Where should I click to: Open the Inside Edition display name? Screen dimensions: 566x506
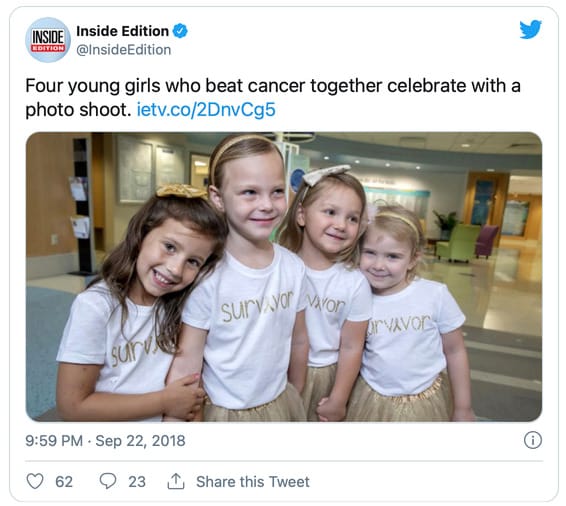coord(122,31)
